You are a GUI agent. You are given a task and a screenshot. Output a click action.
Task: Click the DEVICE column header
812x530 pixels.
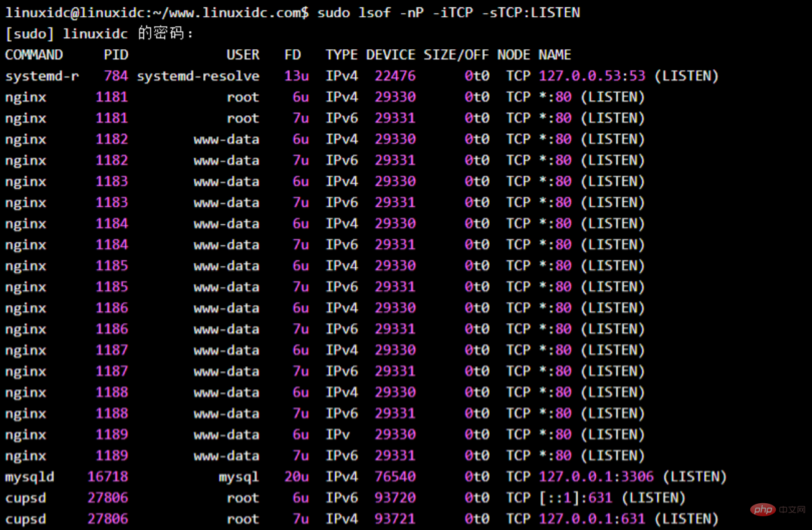pyautogui.click(x=391, y=55)
